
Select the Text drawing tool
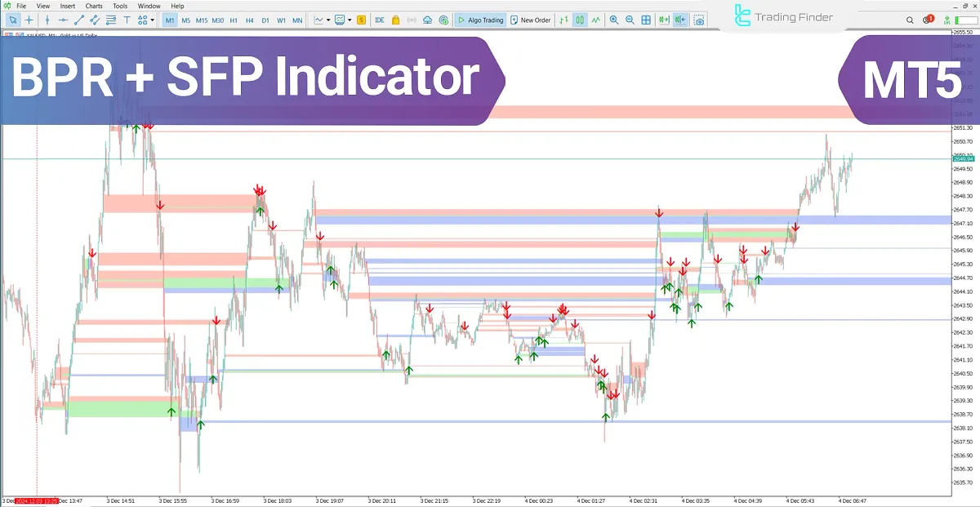[x=126, y=20]
